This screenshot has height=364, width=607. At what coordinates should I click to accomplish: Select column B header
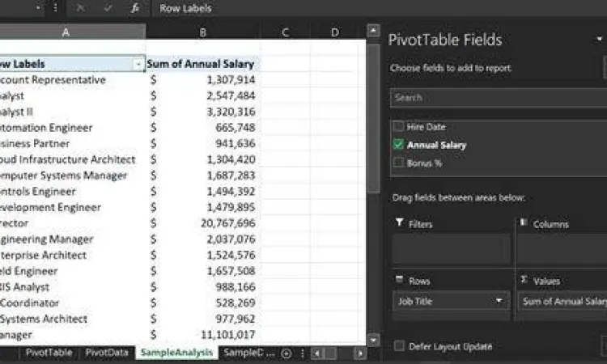(203, 32)
